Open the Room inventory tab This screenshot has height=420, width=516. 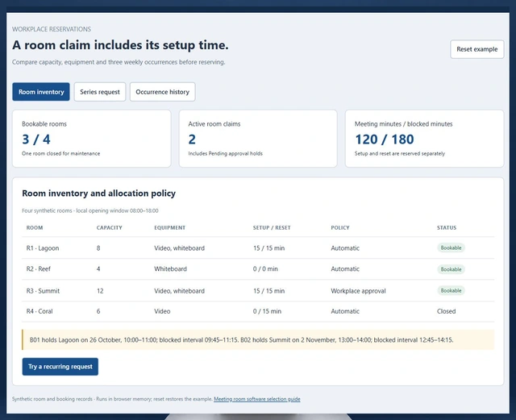click(x=41, y=92)
